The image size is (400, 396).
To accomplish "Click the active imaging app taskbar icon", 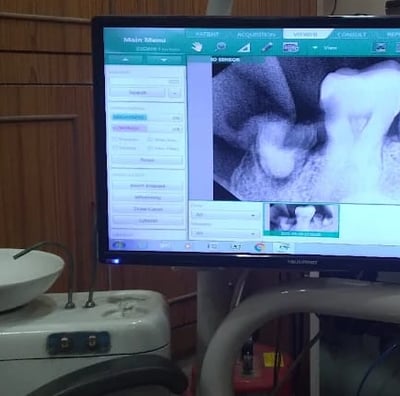I will pos(283,247).
